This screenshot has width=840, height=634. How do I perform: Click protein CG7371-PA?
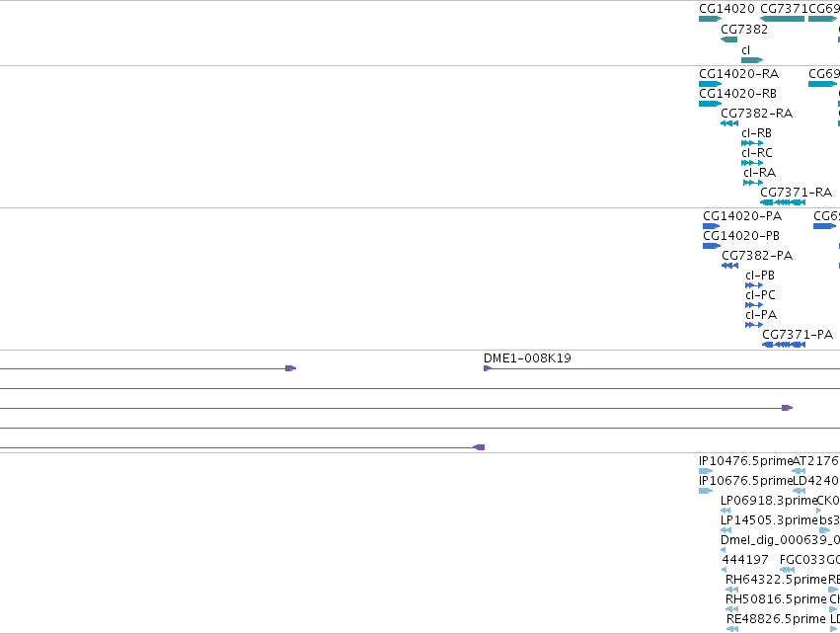[784, 345]
